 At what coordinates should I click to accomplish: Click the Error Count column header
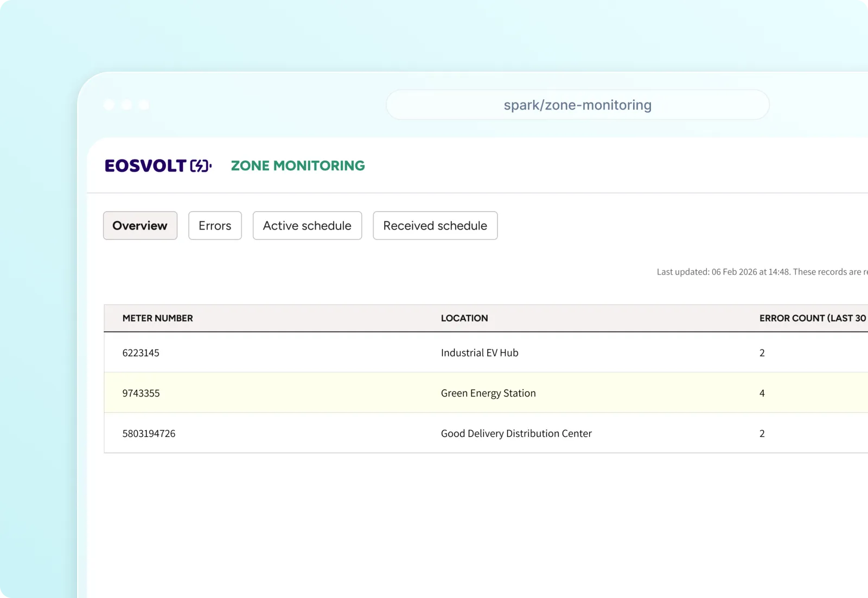pos(812,318)
